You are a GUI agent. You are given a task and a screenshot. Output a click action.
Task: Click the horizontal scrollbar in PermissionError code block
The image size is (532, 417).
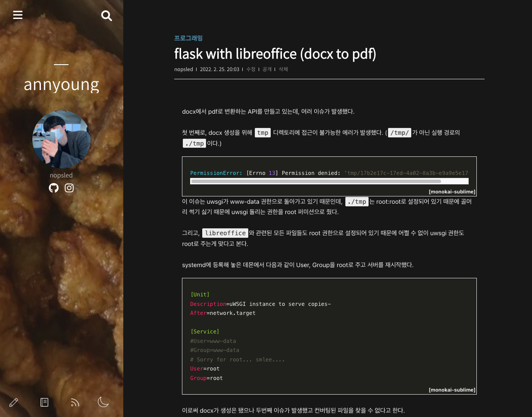click(x=316, y=181)
